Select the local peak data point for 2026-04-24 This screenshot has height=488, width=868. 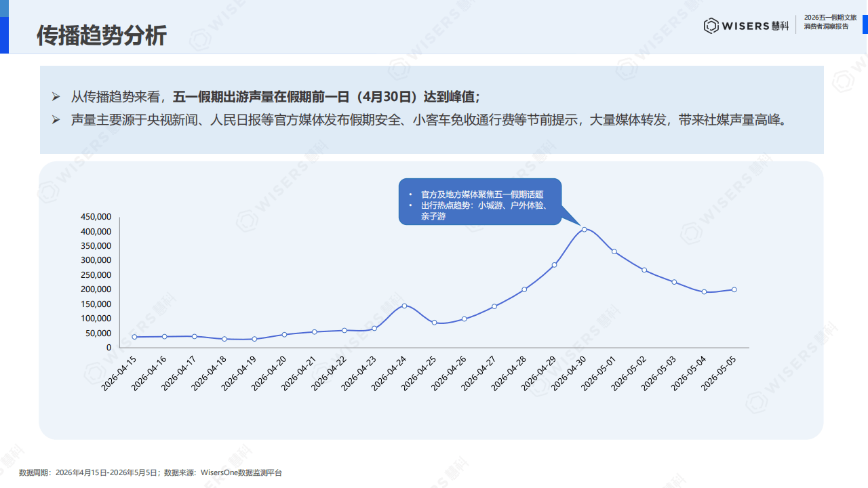[404, 306]
